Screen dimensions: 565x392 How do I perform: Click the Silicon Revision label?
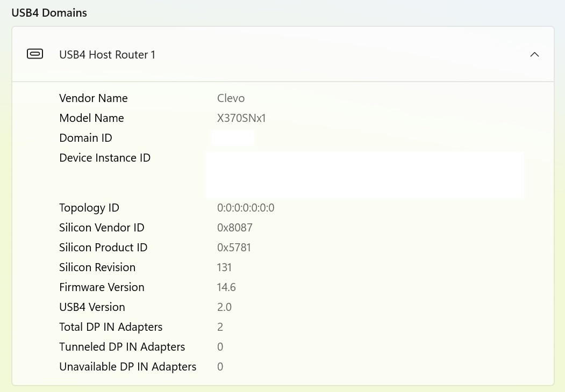[x=97, y=267]
